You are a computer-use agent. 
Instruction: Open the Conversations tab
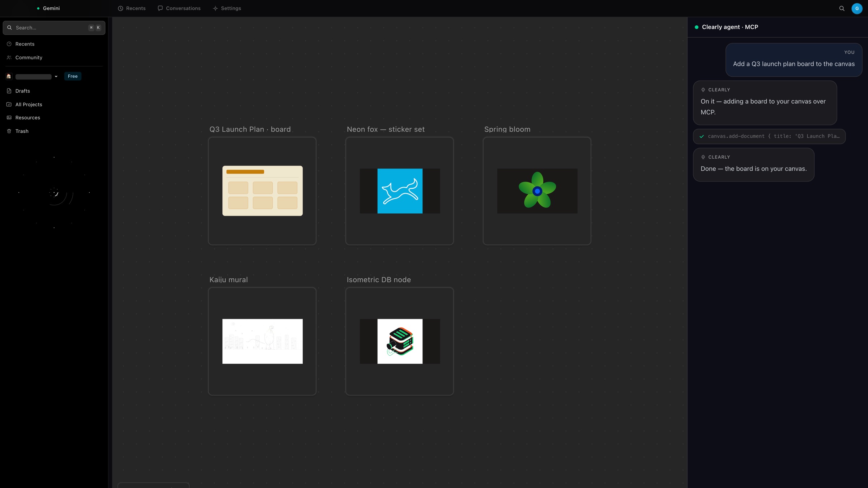click(179, 8)
